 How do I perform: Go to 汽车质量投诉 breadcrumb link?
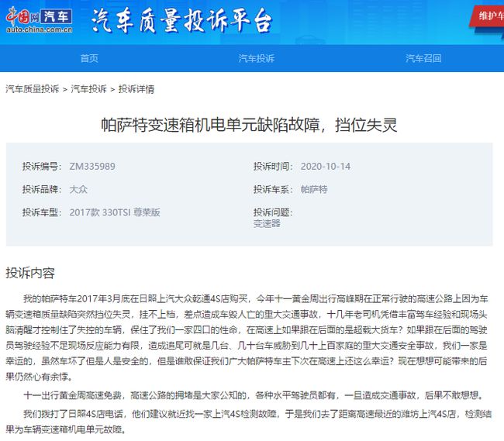coord(32,89)
